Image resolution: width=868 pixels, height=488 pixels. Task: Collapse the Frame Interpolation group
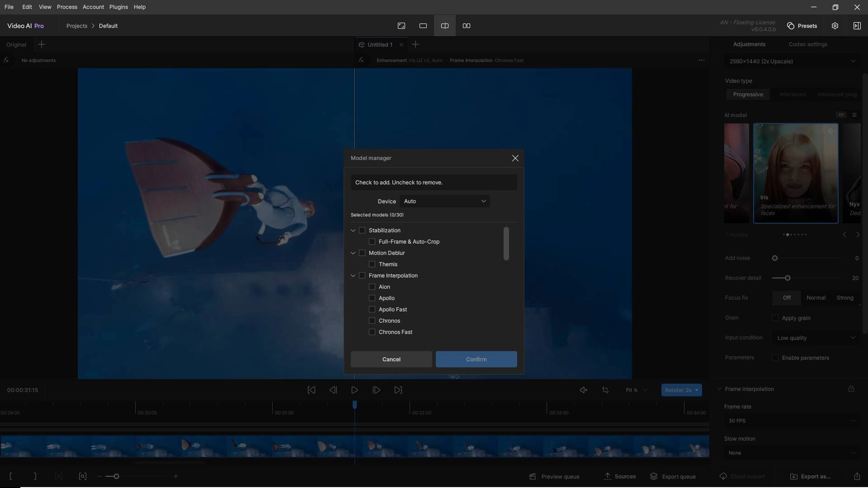[x=353, y=276]
